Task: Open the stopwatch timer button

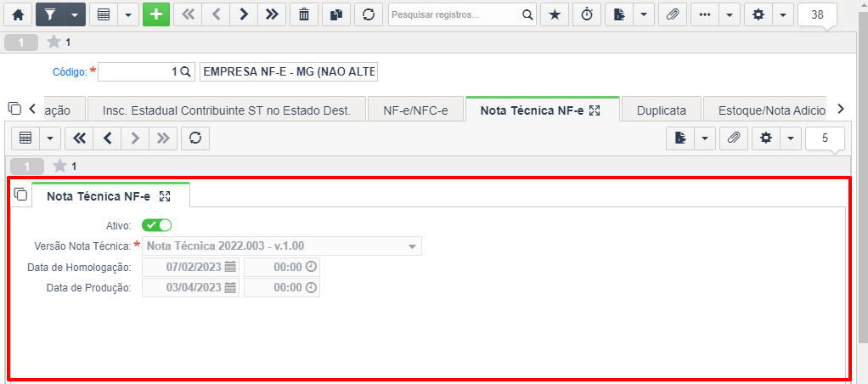Action: tap(586, 15)
